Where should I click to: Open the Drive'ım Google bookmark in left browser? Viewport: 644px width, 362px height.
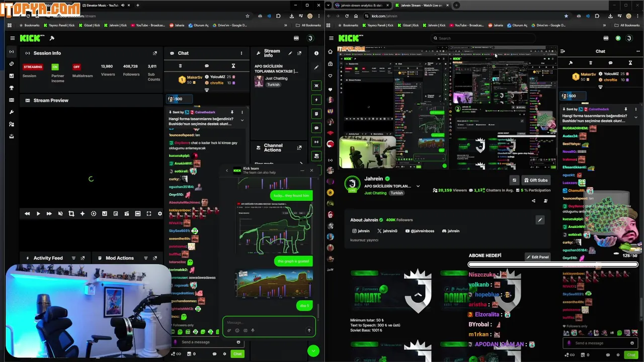tap(229, 25)
